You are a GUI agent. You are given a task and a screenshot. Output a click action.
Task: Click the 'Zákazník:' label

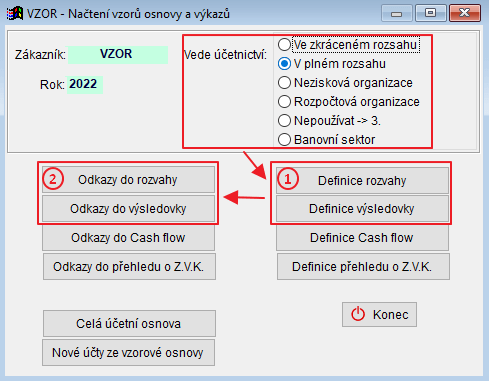[40, 55]
